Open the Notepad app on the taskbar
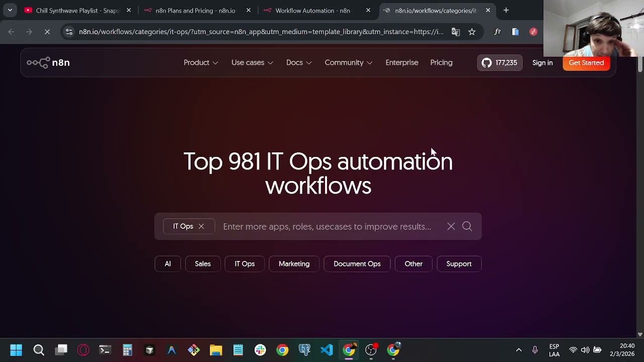 click(238, 350)
